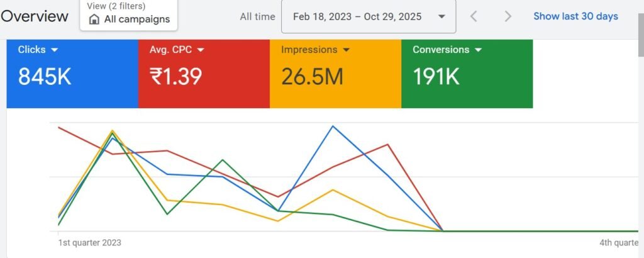The width and height of the screenshot is (644, 258).
Task: Expand the Clicks metric dropdown arrow
Action: (55, 50)
